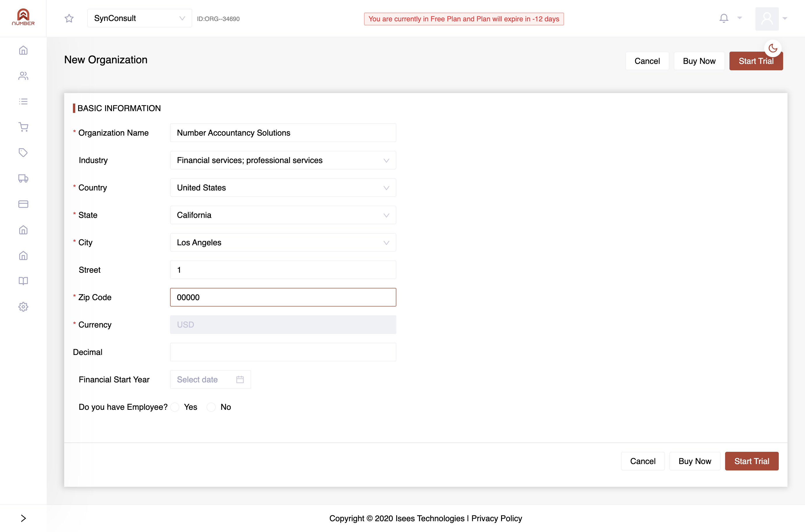This screenshot has height=532, width=805.
Task: Open the Country dropdown showing United States
Action: click(x=283, y=188)
